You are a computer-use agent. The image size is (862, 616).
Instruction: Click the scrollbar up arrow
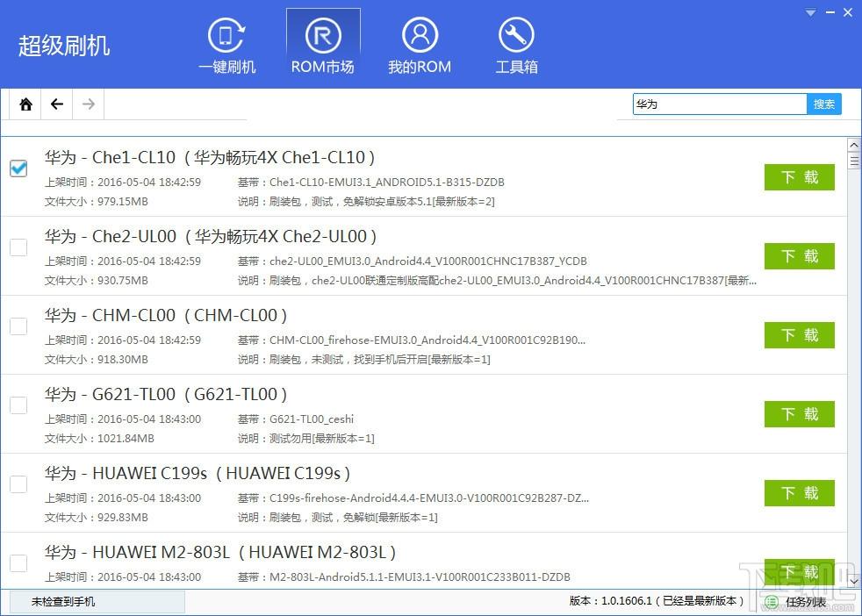tap(854, 145)
